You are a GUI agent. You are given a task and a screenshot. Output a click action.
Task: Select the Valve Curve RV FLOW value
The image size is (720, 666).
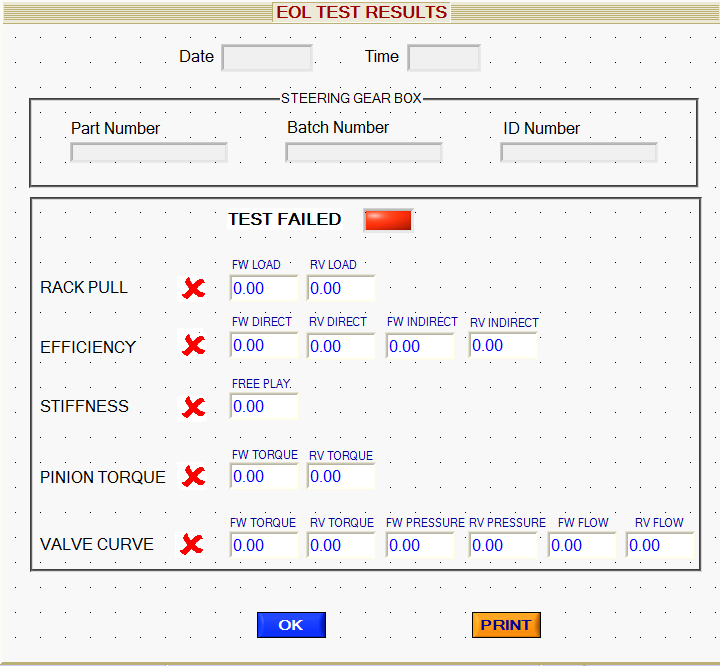(x=660, y=545)
